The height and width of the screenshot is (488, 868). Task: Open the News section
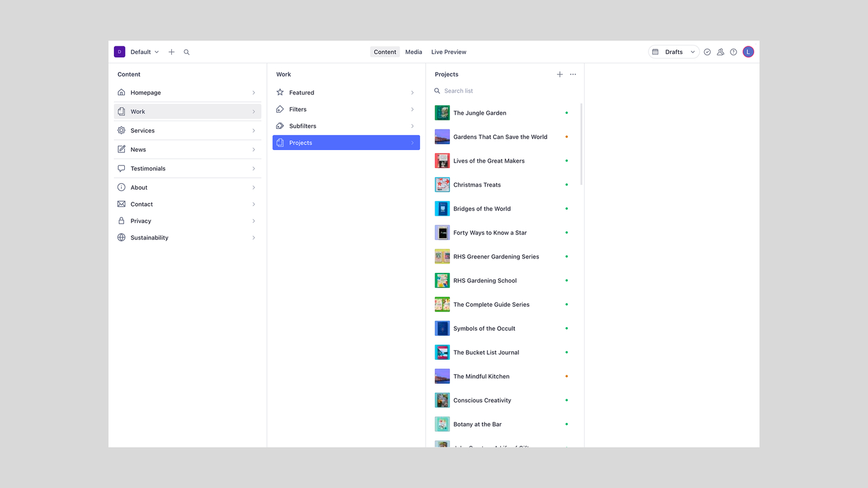point(187,149)
